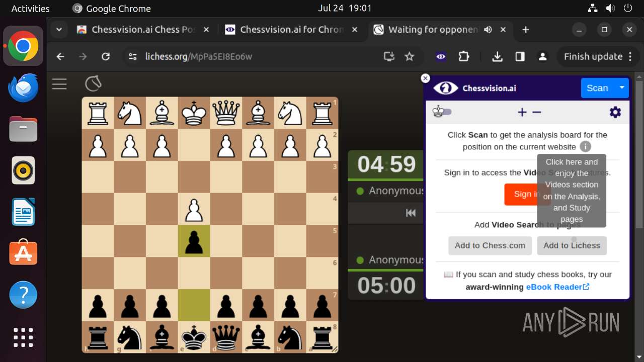Open lichess hamburger menu
644x362 pixels.
click(x=59, y=84)
